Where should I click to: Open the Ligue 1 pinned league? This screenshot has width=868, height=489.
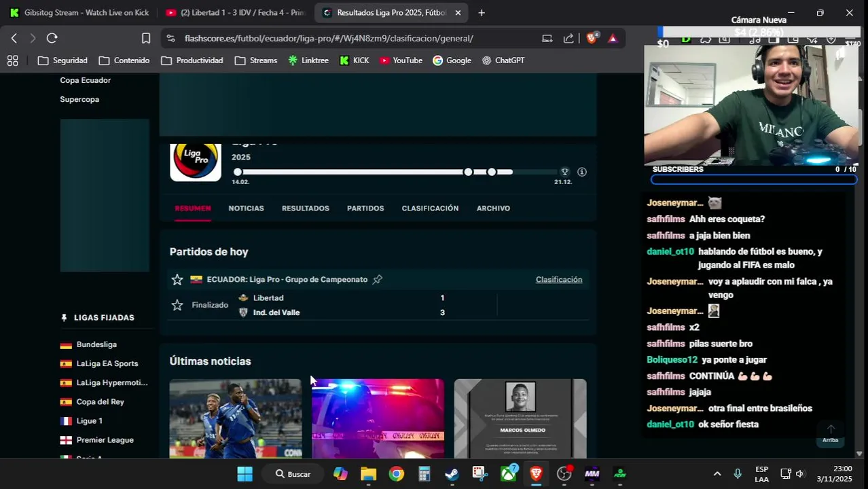point(90,420)
